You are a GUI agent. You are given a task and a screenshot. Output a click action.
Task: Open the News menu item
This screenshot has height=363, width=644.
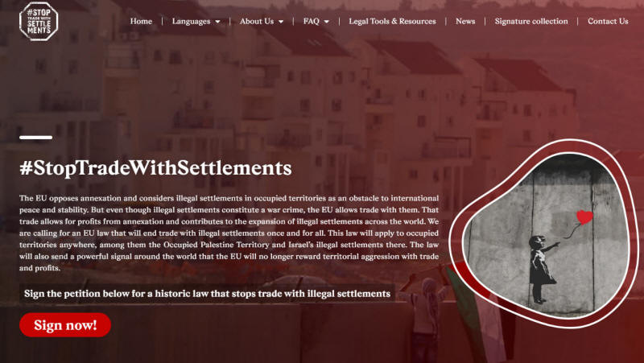(x=465, y=22)
